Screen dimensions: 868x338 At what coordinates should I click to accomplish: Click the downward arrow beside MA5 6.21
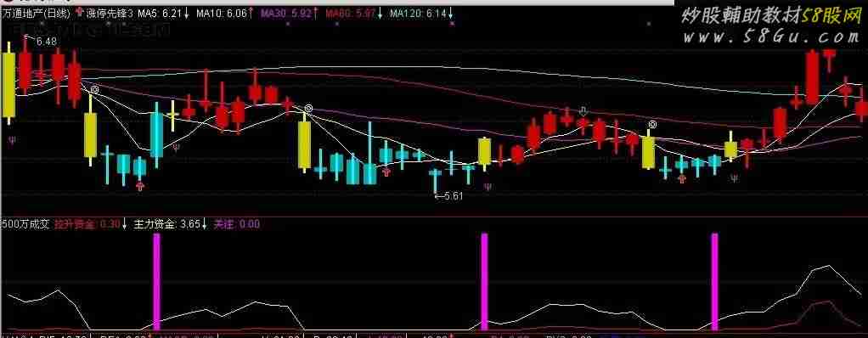pyautogui.click(x=186, y=14)
